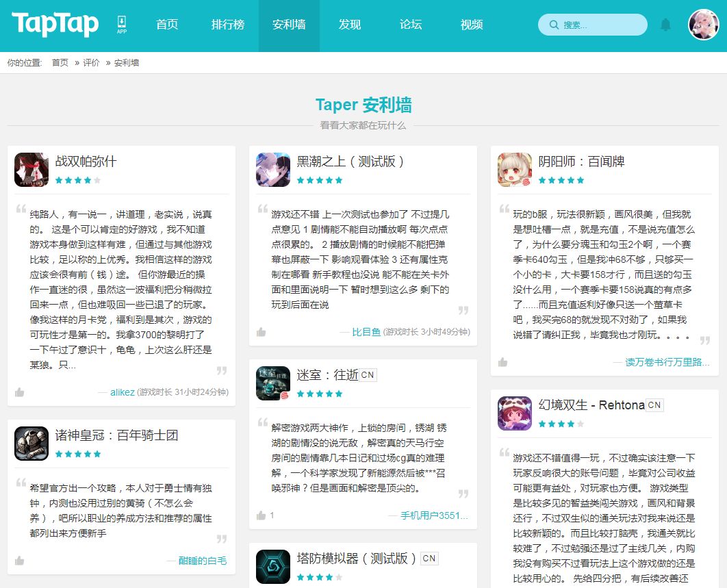Open 迷室:往逝 title link
Viewport: 727px width, 588px height.
327,374
